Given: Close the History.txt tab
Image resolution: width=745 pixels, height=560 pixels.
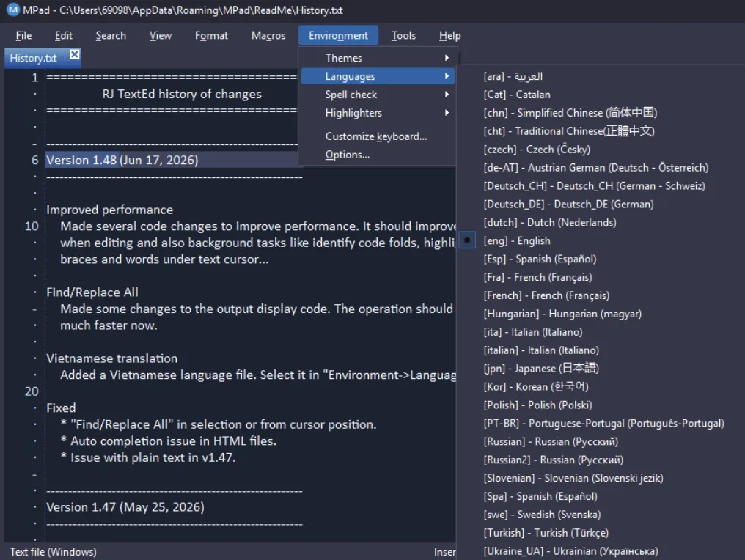Looking at the screenshot, I should (x=74, y=55).
